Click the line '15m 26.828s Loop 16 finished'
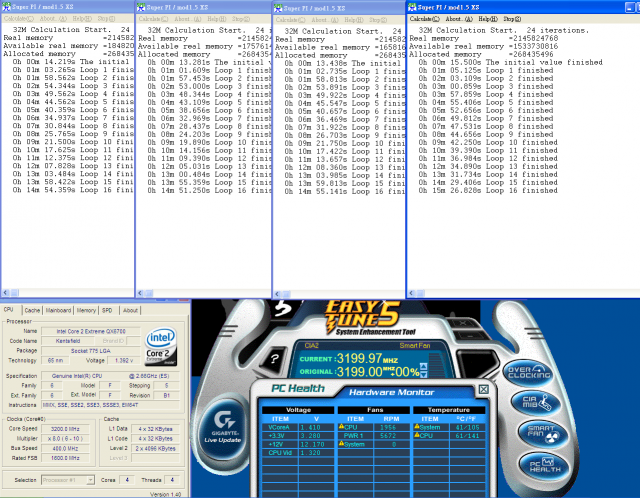The height and width of the screenshot is (498, 640). (x=488, y=191)
